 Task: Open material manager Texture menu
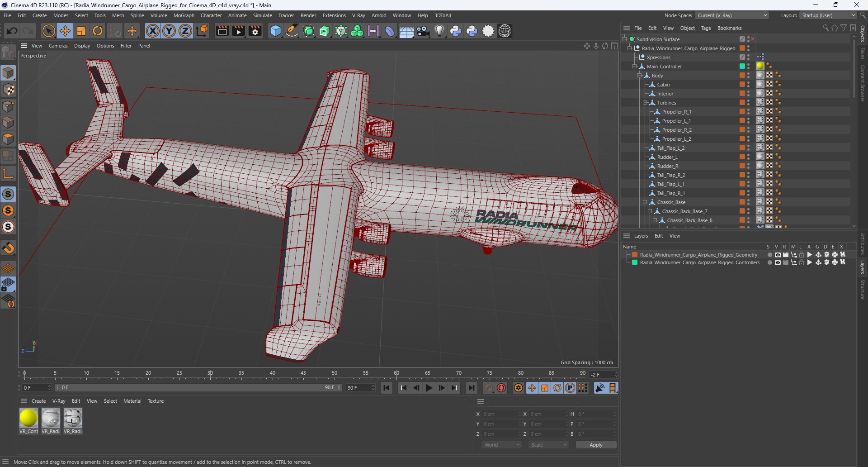coord(156,401)
